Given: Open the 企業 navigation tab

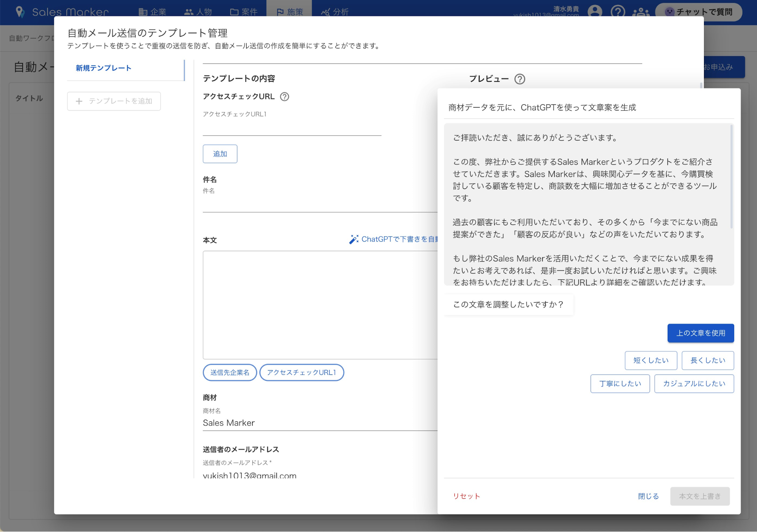Looking at the screenshot, I should click(153, 12).
